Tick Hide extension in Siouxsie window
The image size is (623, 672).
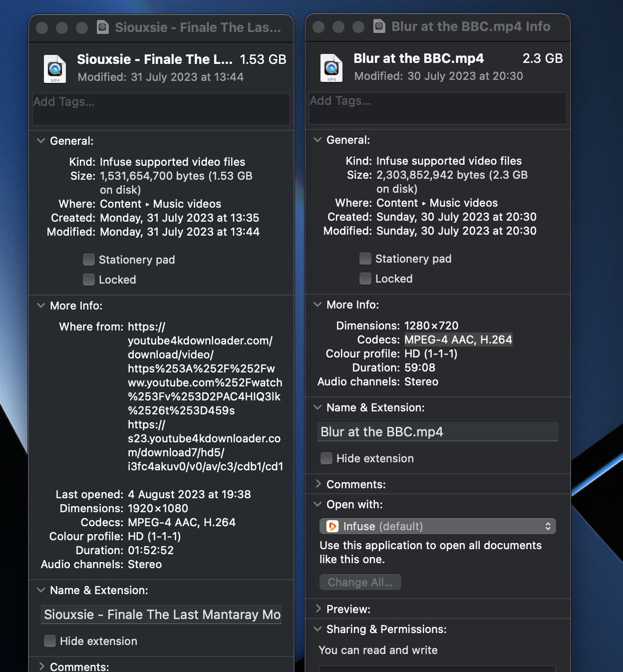pyautogui.click(x=50, y=641)
